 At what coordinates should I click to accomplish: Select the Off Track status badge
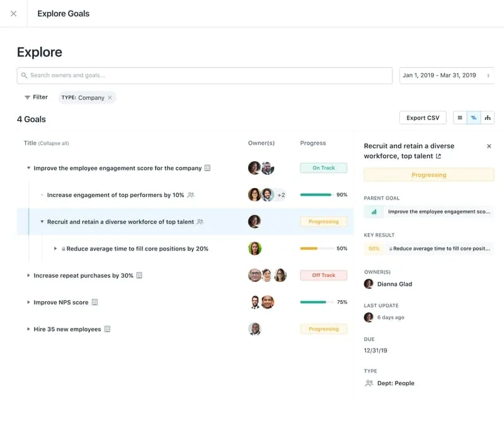(324, 275)
